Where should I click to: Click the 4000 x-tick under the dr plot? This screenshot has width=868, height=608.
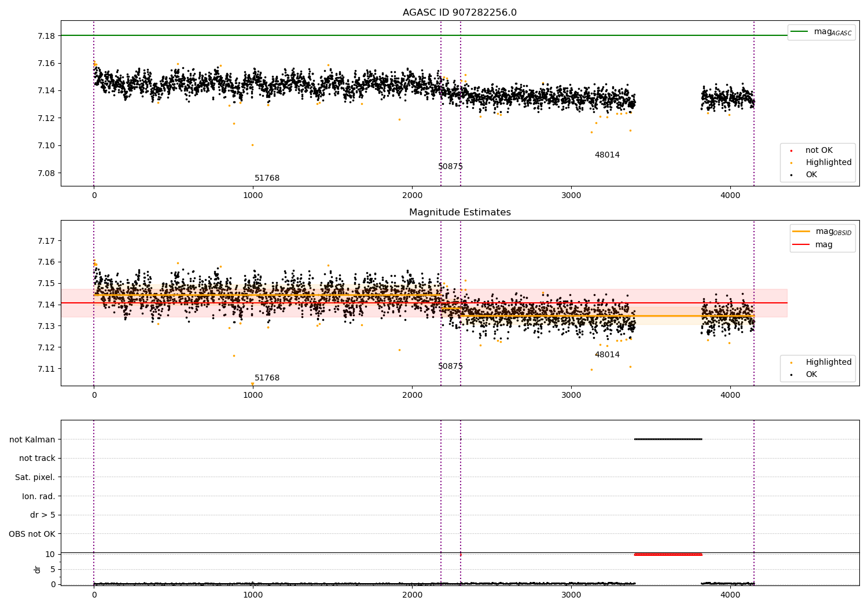[x=730, y=595]
